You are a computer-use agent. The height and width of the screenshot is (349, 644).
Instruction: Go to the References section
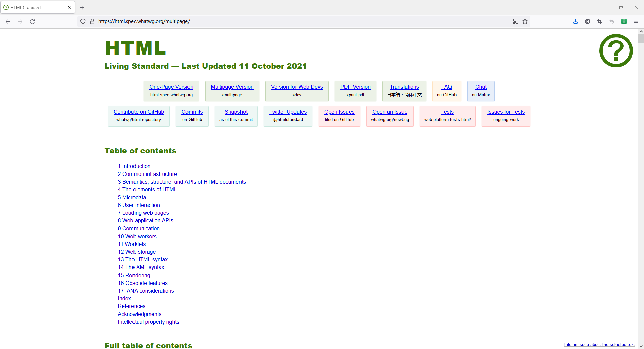click(x=131, y=306)
